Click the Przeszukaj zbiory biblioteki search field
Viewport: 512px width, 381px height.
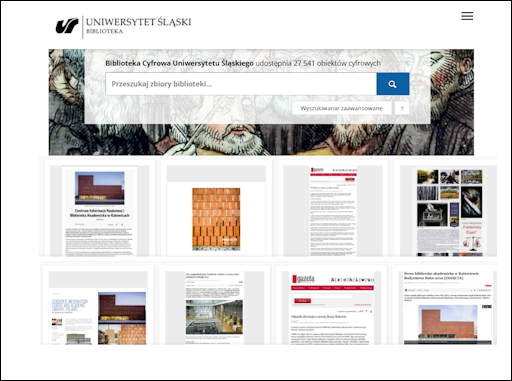[x=241, y=84]
